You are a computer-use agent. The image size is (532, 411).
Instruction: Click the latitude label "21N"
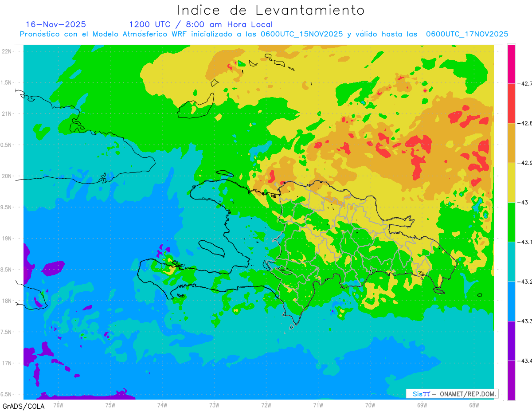[x=8, y=114]
